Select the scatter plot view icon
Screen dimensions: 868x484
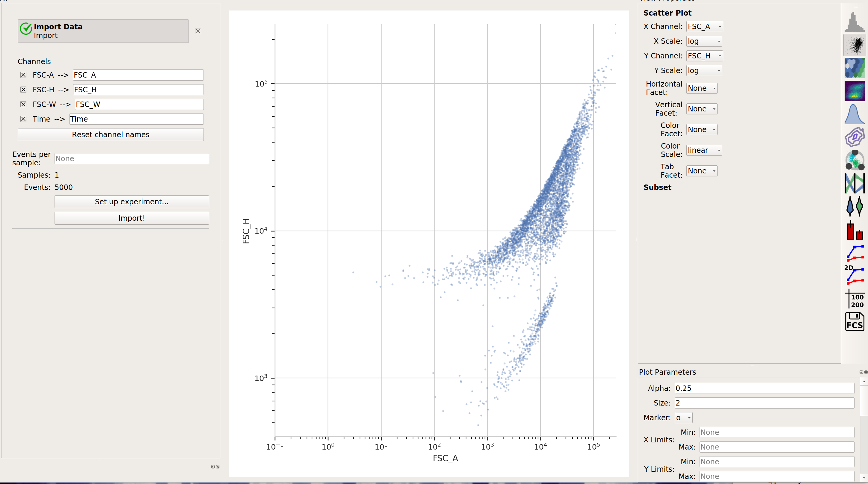854,45
